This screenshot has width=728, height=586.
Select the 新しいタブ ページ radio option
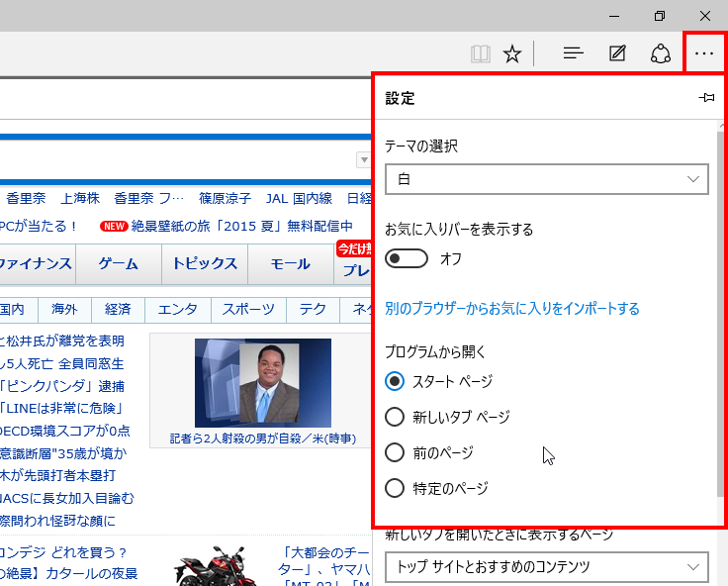[x=395, y=417]
